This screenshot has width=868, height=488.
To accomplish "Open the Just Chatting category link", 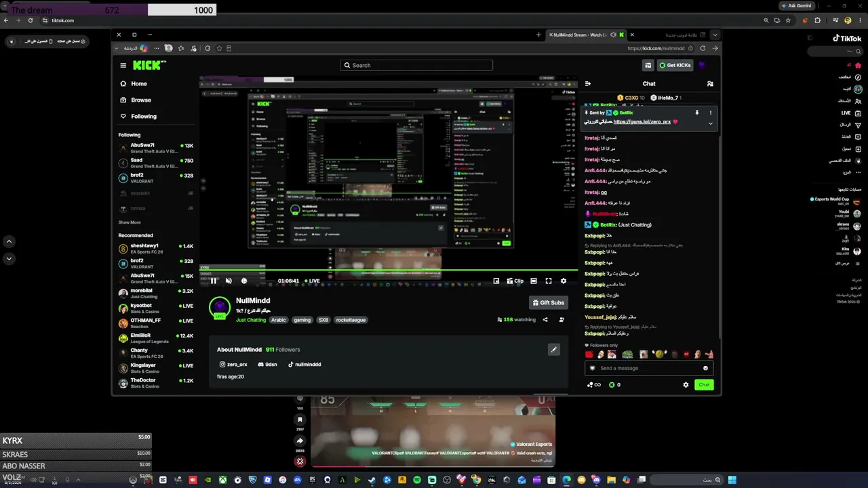I will tap(251, 320).
